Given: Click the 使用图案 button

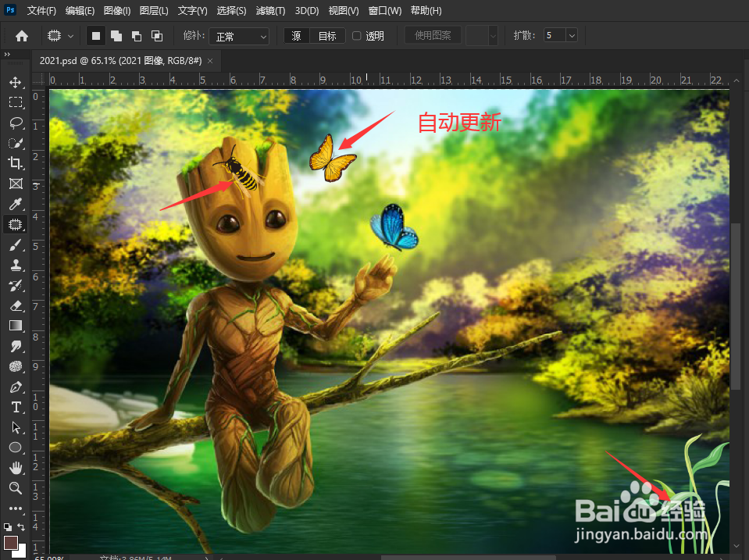Looking at the screenshot, I should click(433, 35).
